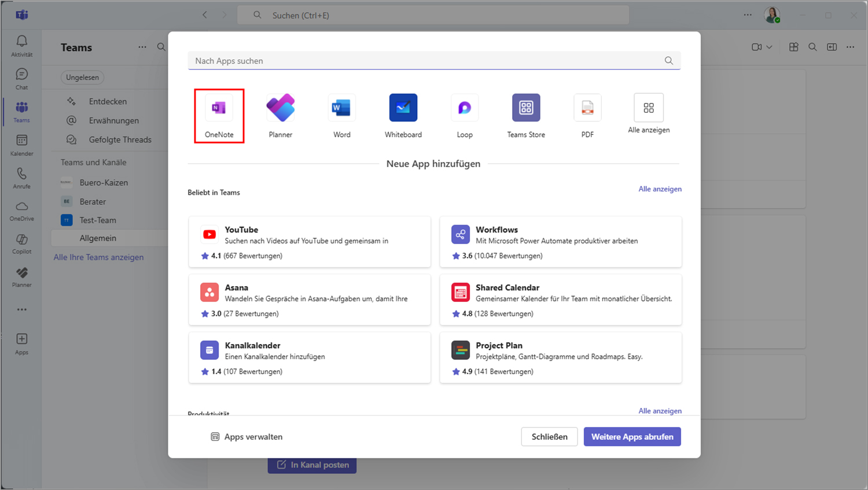Open Copilot in the left sidebar
The height and width of the screenshot is (490, 868).
tap(21, 244)
